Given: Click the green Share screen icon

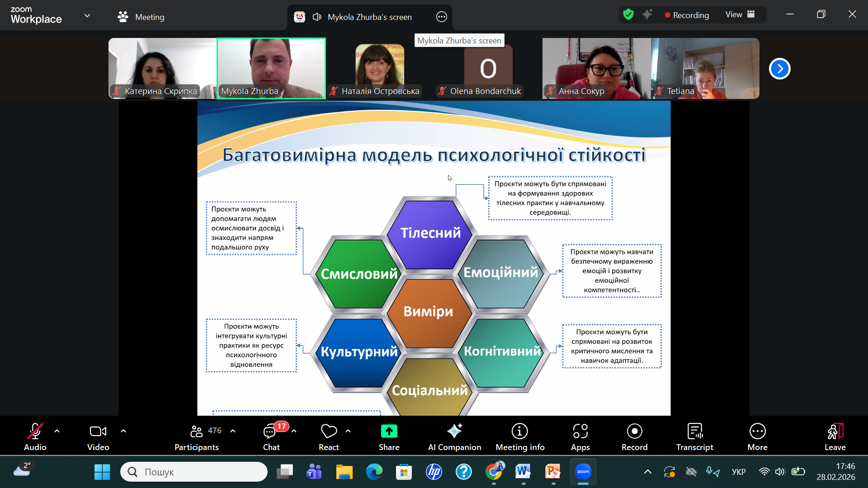Looking at the screenshot, I should 389,432.
